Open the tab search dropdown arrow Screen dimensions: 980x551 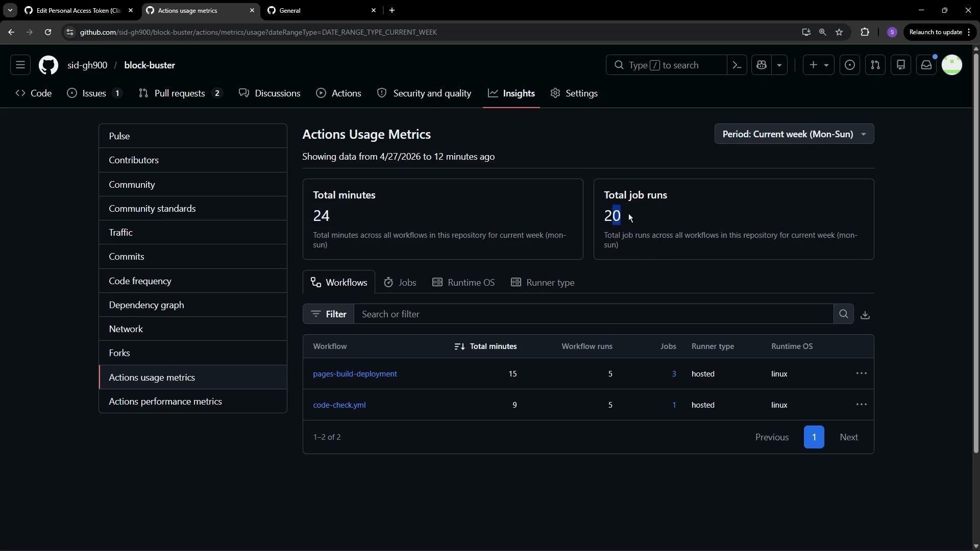pyautogui.click(x=10, y=10)
